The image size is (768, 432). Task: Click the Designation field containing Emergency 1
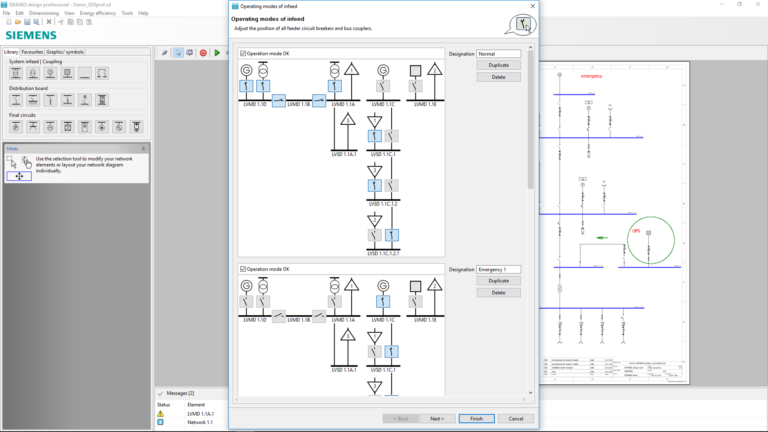coord(499,269)
